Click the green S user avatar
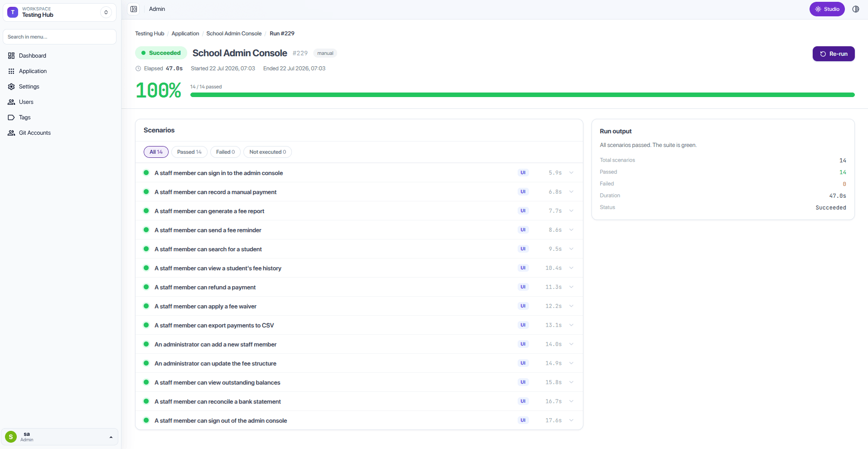Viewport: 868px width, 449px height. (11, 437)
